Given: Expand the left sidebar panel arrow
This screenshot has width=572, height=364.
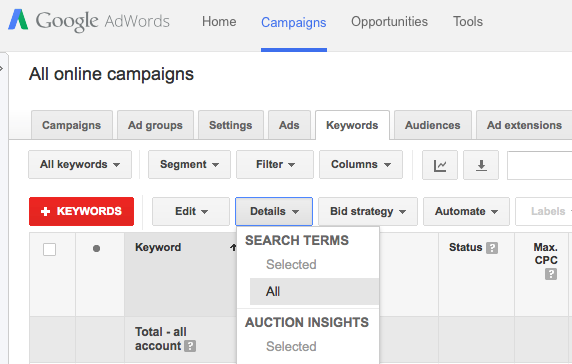Looking at the screenshot, I should click(x=2, y=68).
